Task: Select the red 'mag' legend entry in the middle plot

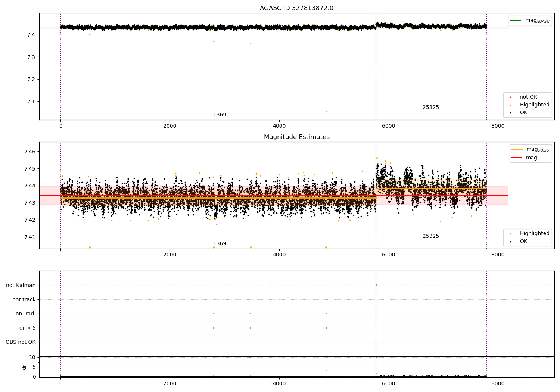Action: (x=524, y=158)
